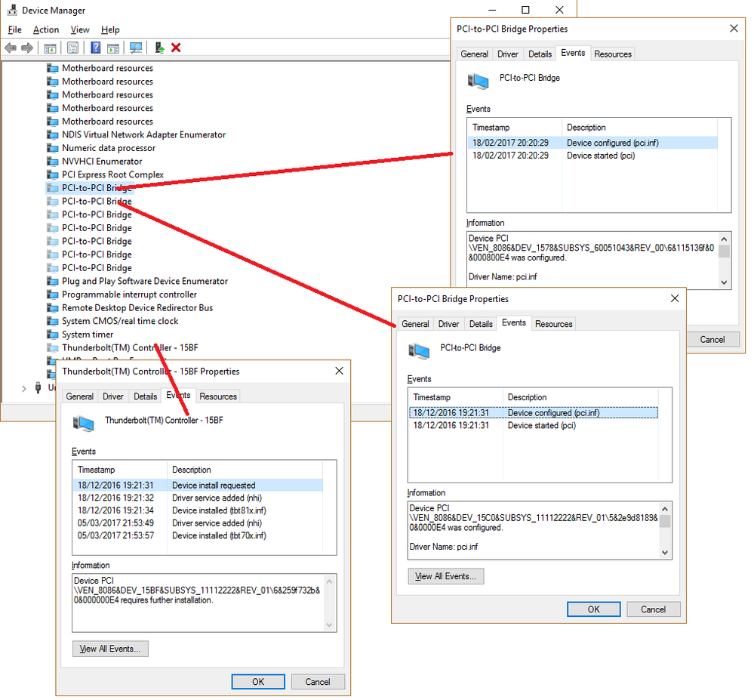Screen dimensions: 754x700
Task: Click the toolbar Forward arrow
Action: click(x=27, y=48)
